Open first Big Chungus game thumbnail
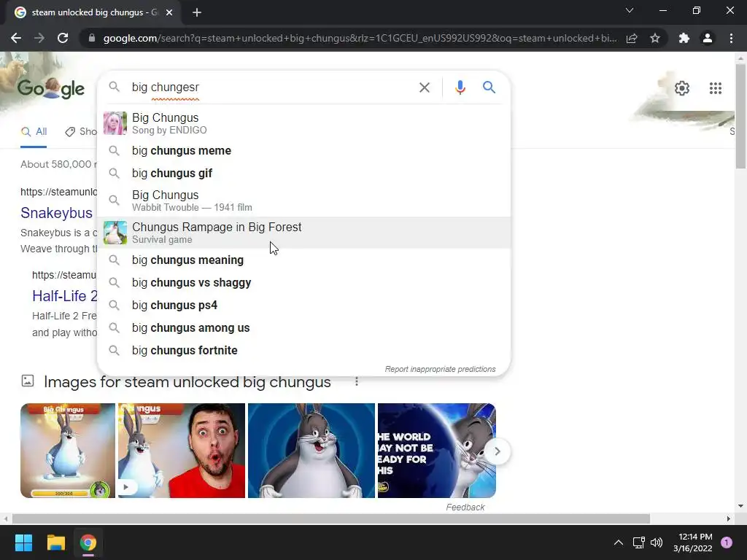This screenshot has width=747, height=560. (68, 451)
